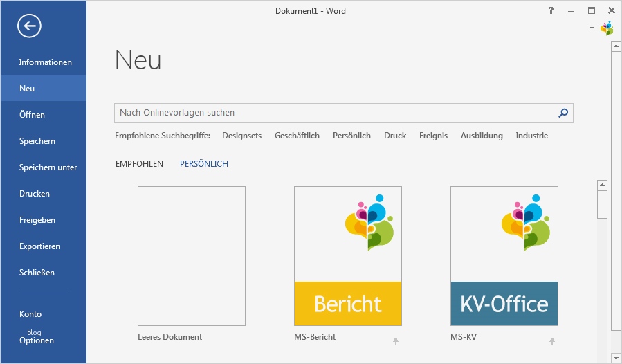Search suggested term Industrie
Screen dimensions: 622x364
(x=531, y=136)
